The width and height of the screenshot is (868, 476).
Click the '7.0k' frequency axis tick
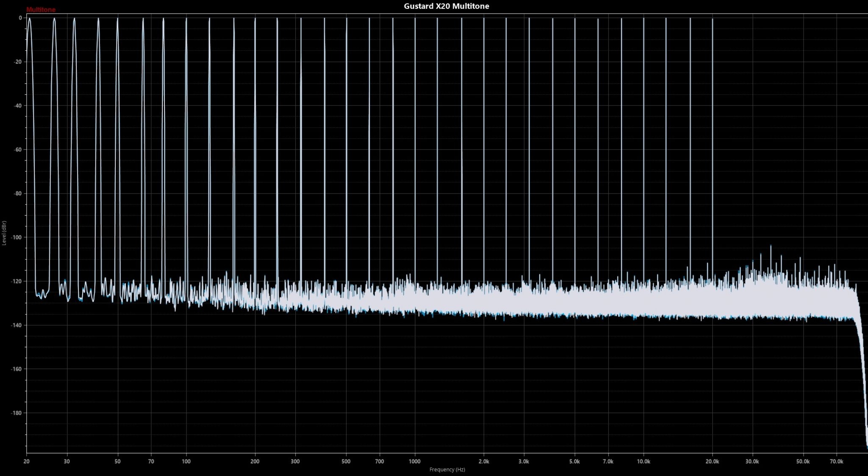608,462
